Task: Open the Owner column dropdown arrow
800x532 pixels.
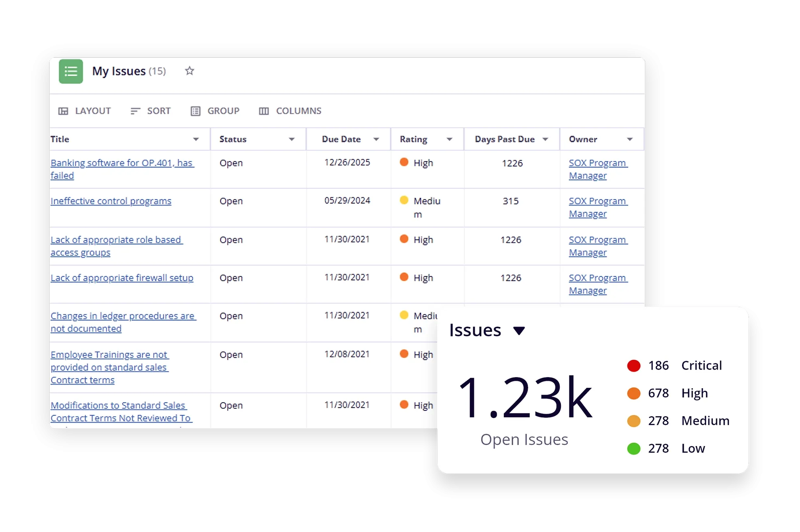Action: (629, 139)
